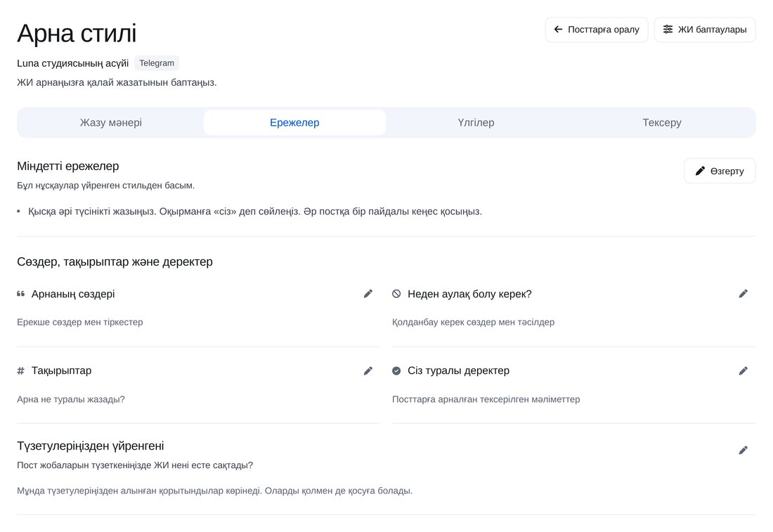Click the checkmark badge by Сіз туралы деректер
Screen dimensions: 773x532
[396, 371]
